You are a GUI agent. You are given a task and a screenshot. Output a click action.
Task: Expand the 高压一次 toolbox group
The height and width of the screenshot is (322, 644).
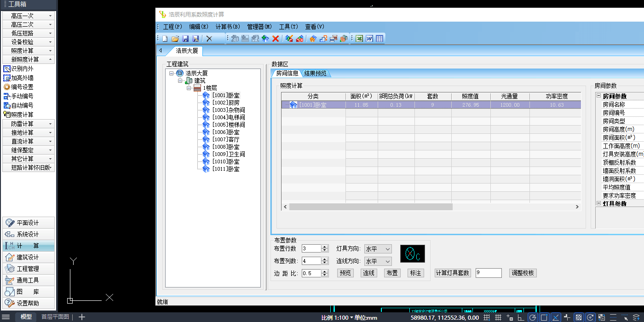point(29,16)
